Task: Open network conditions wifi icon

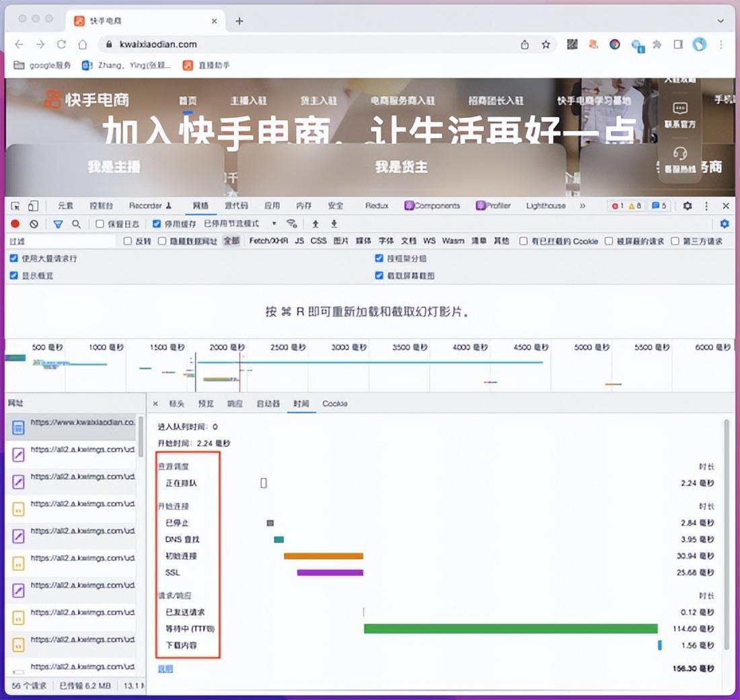Action: pos(292,223)
